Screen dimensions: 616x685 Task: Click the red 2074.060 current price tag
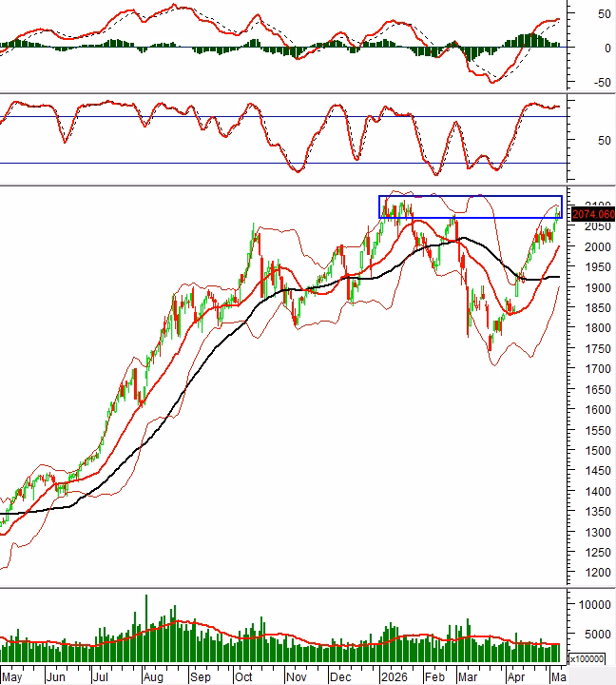tap(593, 214)
